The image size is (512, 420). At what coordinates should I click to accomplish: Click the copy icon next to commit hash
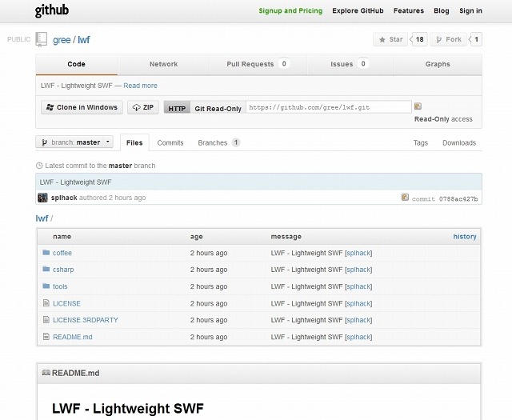click(x=405, y=197)
